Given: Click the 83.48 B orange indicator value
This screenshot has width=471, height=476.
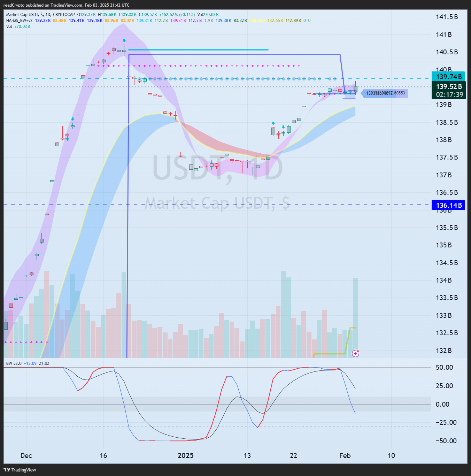Looking at the screenshot, I should tap(60, 21).
